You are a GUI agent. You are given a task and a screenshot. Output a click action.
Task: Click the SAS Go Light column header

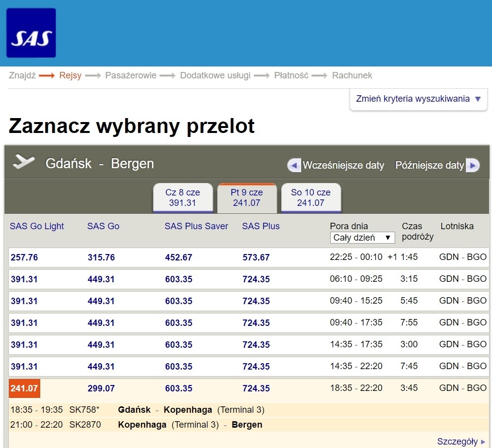pos(37,226)
